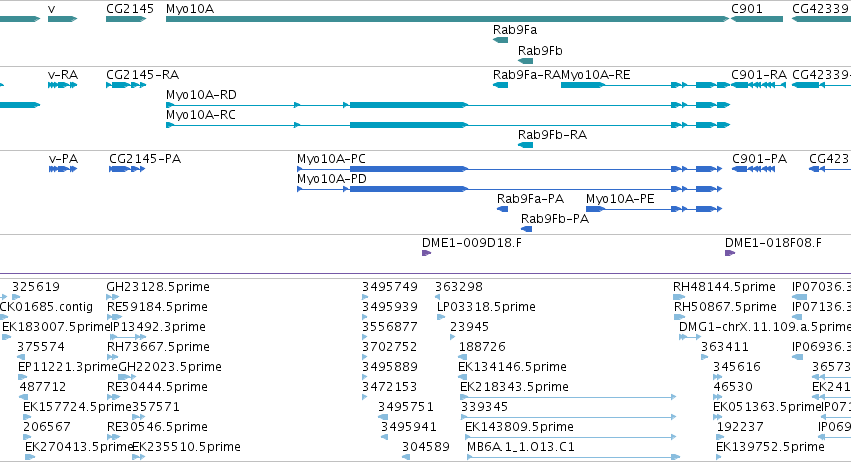Image resolution: width=851 pixels, height=462 pixels.
Task: Select the 188726 feature label
Action: pyautogui.click(x=482, y=347)
